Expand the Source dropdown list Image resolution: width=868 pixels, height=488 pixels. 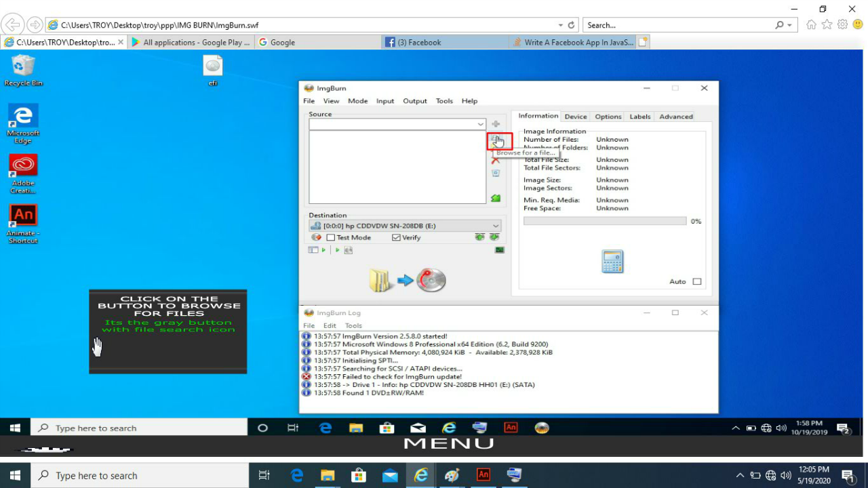click(x=481, y=125)
